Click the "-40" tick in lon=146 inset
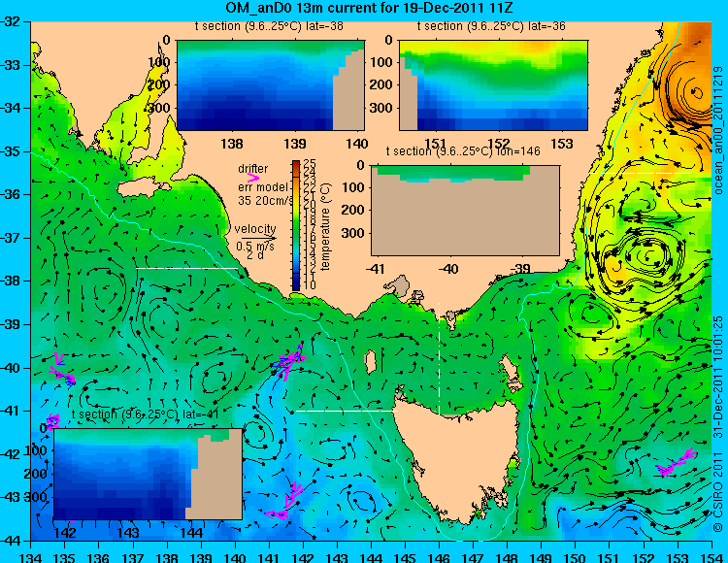 tap(447, 269)
